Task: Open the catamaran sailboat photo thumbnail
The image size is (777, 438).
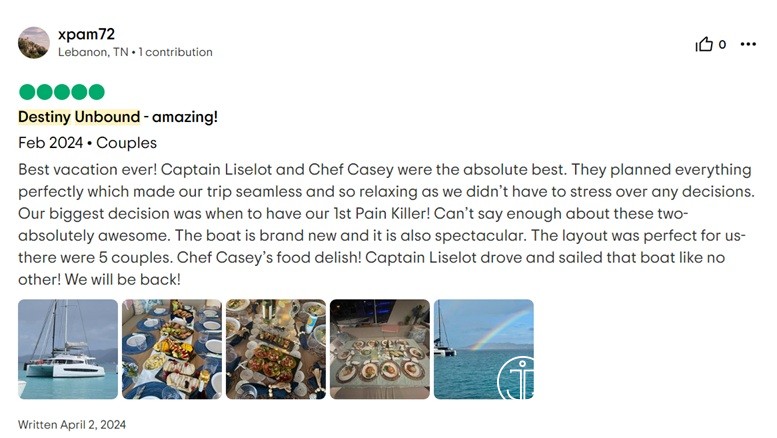Action: [x=68, y=349]
